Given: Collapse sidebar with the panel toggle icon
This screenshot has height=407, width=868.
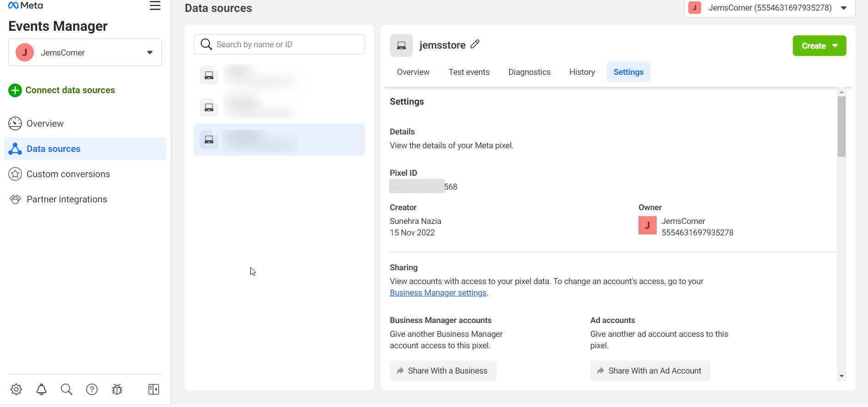Looking at the screenshot, I should pos(154,390).
